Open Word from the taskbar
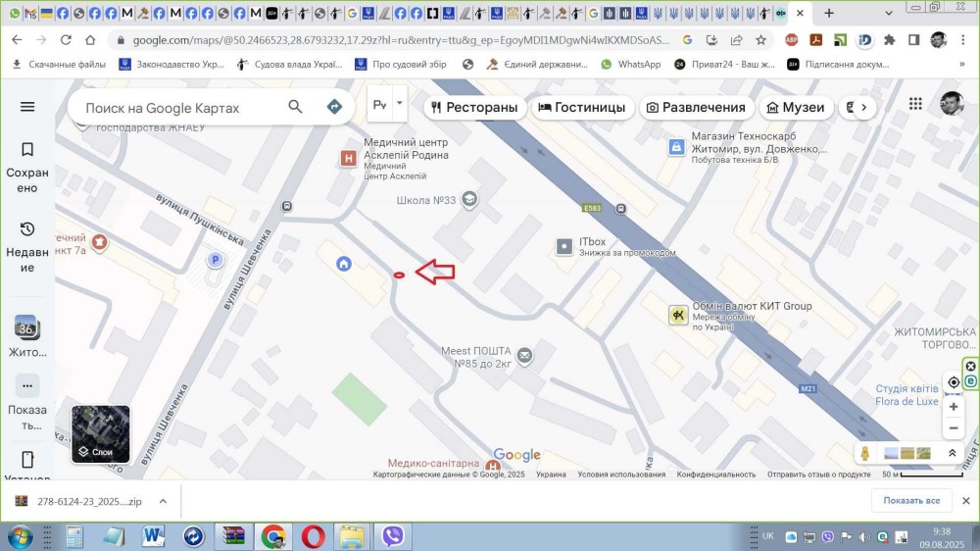The height and width of the screenshot is (551, 980). coord(153,536)
